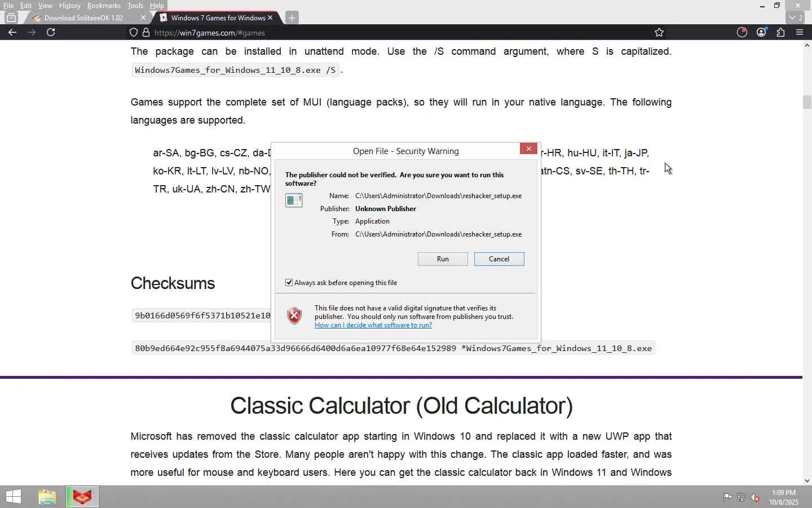The height and width of the screenshot is (508, 812).
Task: Uncheck Always ask before opening this file
Action: 289,282
